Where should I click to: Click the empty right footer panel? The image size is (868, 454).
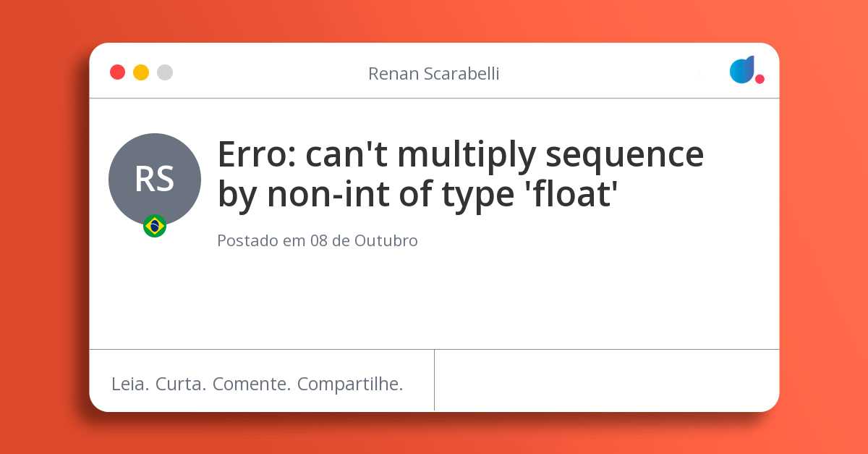coord(606,380)
